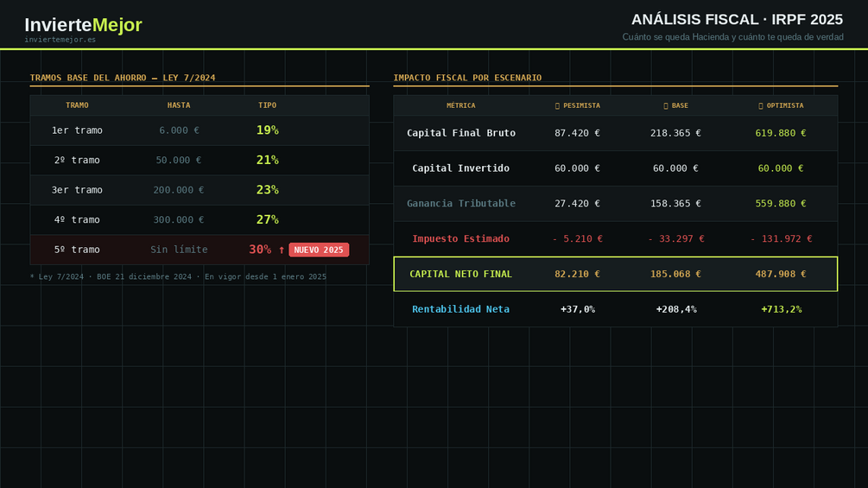This screenshot has height=488, width=868.
Task: Click the red 30% rate value
Action: click(x=260, y=250)
